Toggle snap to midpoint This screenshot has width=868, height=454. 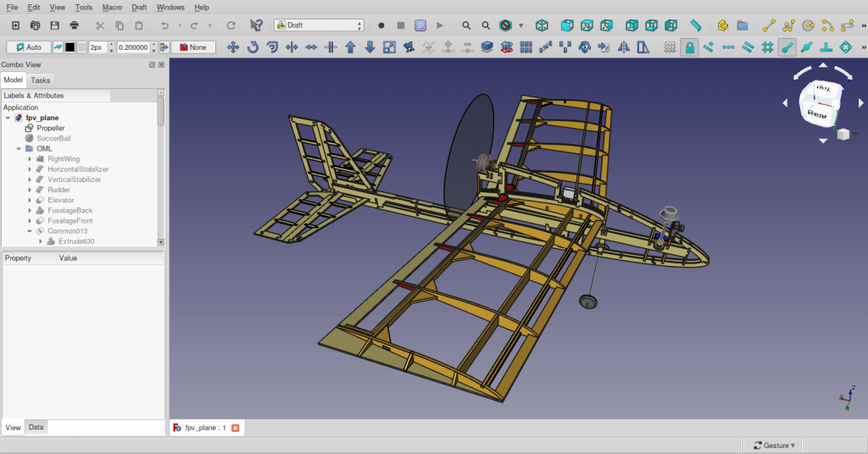tap(807, 47)
